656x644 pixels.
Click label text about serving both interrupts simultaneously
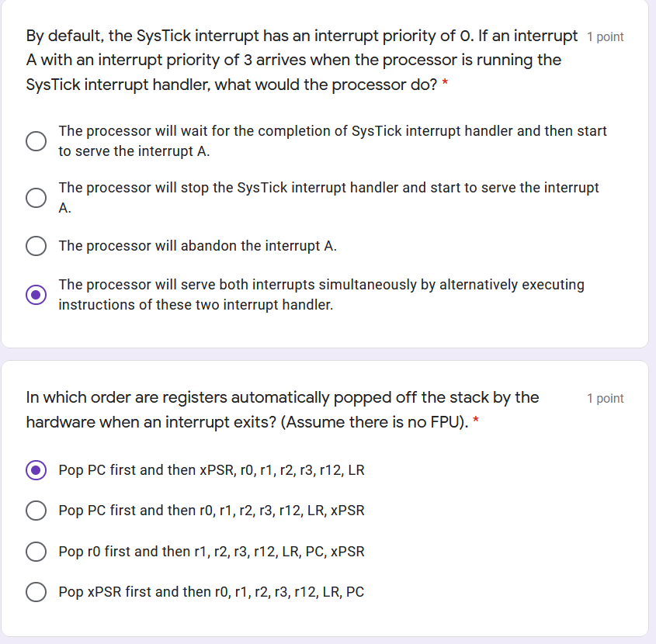pos(321,294)
